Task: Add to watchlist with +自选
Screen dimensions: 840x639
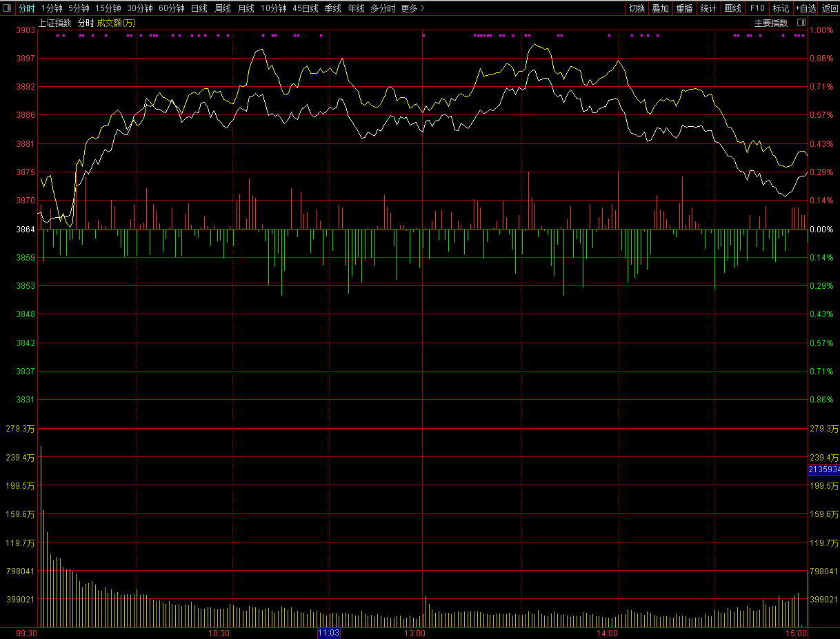Action: (x=805, y=8)
